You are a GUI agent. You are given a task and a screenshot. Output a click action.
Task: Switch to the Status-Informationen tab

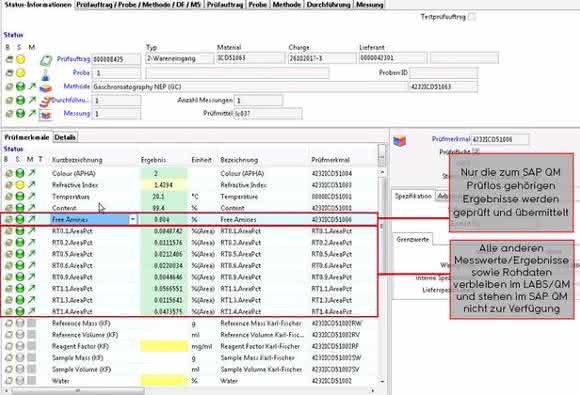coord(37,5)
